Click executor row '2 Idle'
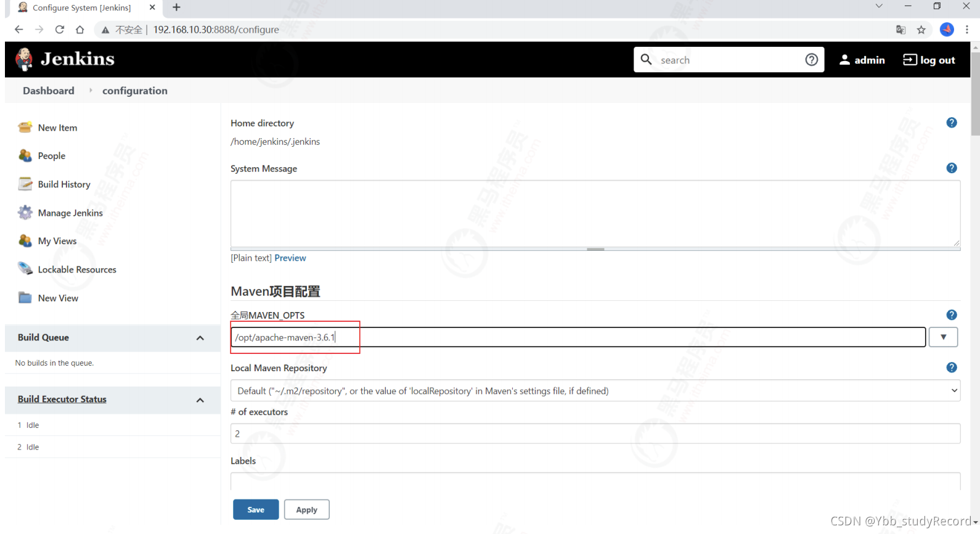The height and width of the screenshot is (534, 980). click(x=113, y=447)
